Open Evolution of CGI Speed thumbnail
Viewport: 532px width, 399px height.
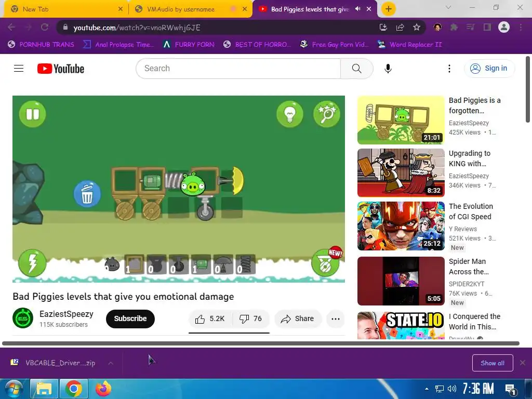pyautogui.click(x=401, y=226)
